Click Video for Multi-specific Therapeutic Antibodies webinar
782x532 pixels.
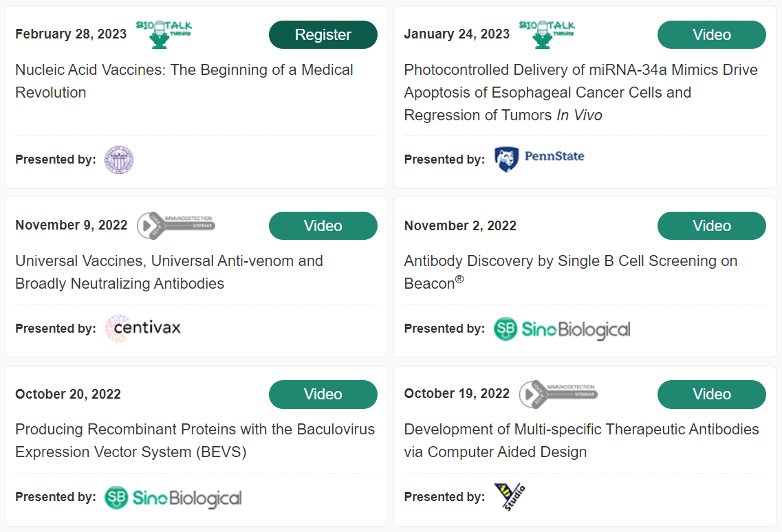click(711, 394)
